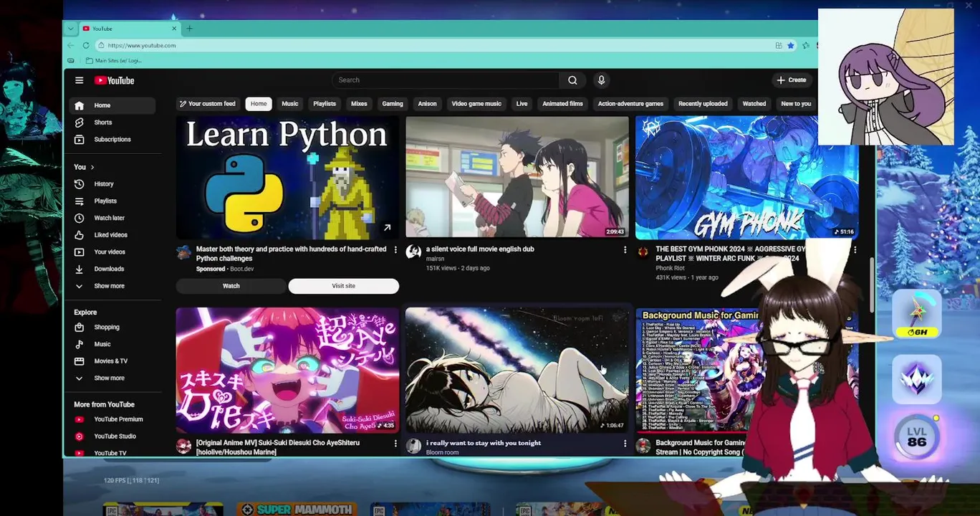Open the Suki-Suki Diesuki thumbnail

click(287, 371)
